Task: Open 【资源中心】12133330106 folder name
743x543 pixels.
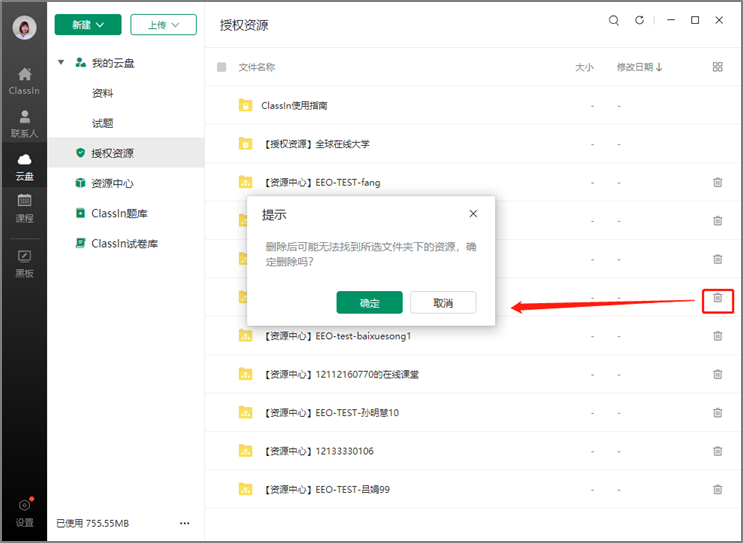Action: point(317,451)
